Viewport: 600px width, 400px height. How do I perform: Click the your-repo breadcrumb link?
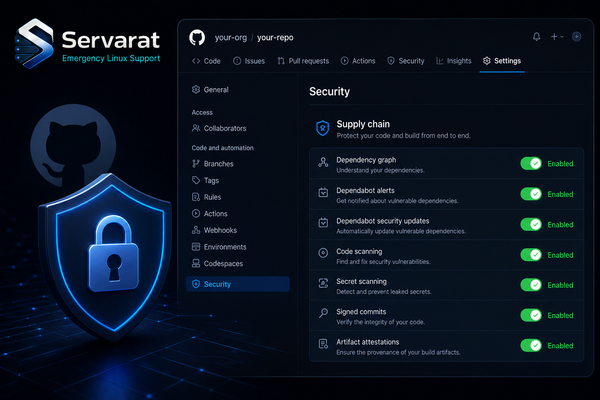click(275, 38)
